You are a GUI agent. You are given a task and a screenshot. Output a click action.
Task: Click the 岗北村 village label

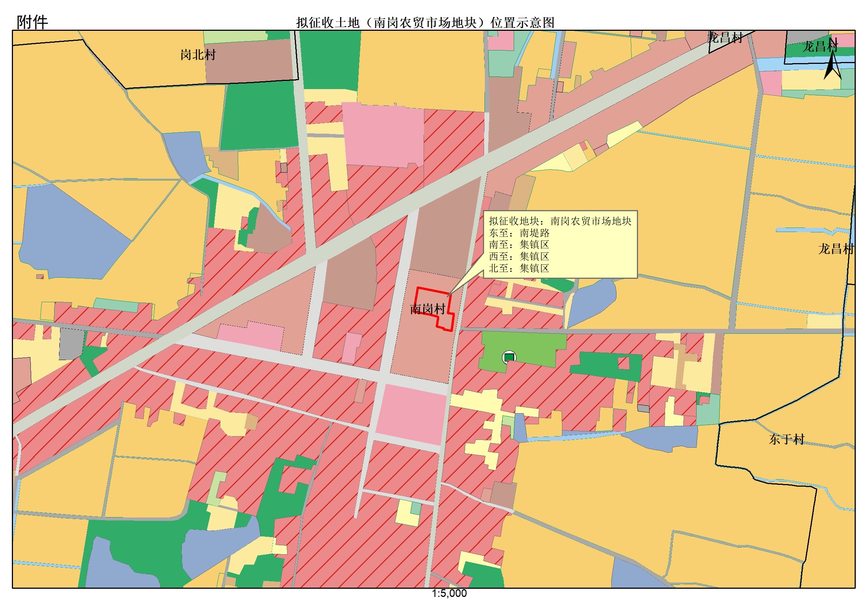(198, 55)
